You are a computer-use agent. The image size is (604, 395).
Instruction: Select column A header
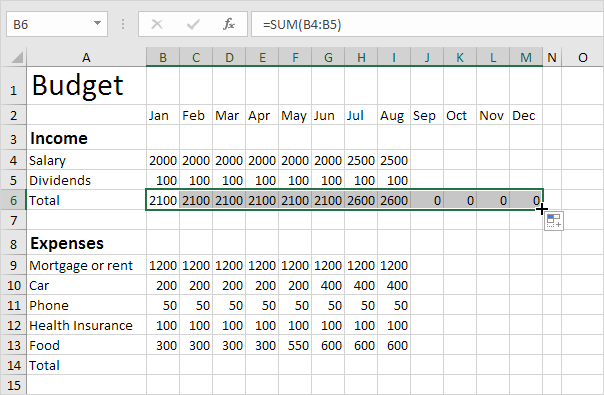[86, 57]
